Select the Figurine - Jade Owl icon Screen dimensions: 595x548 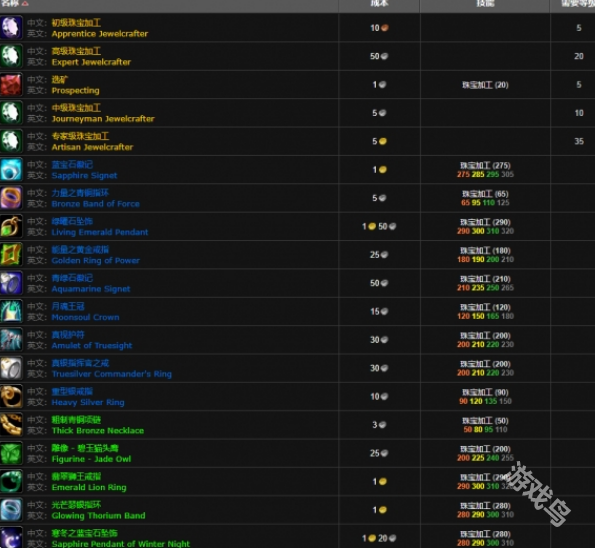click(11, 453)
